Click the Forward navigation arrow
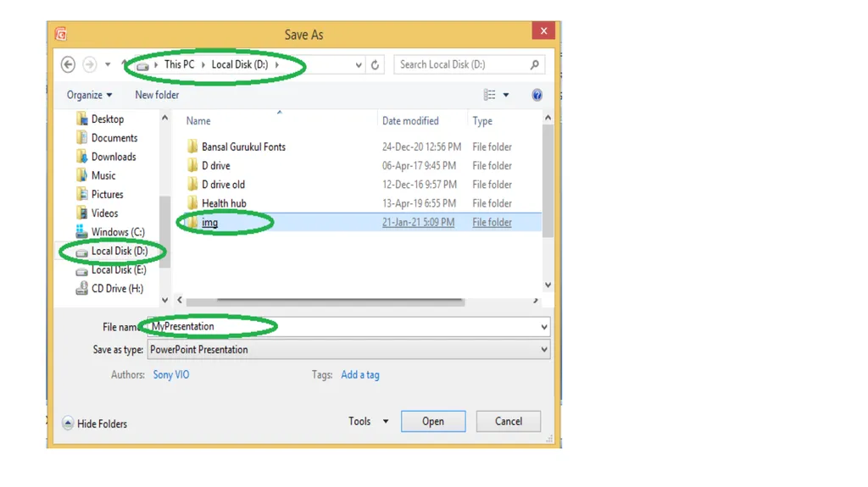868x487 pixels. point(90,64)
